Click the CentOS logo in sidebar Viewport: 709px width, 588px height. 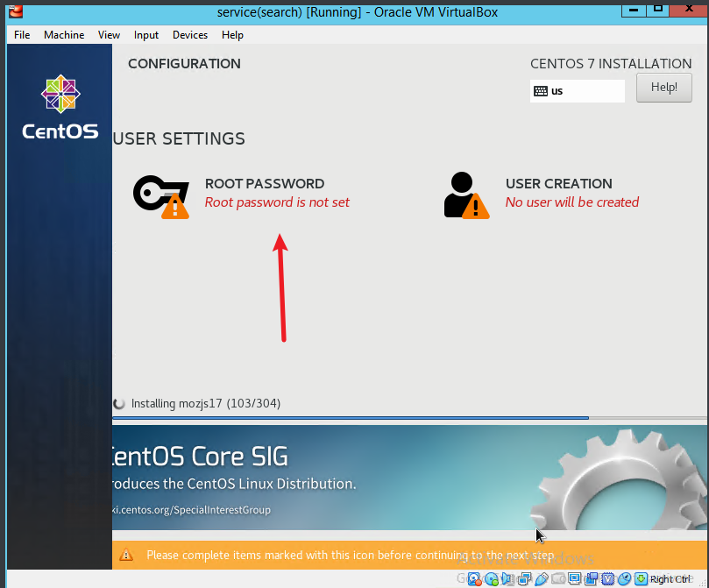(60, 108)
